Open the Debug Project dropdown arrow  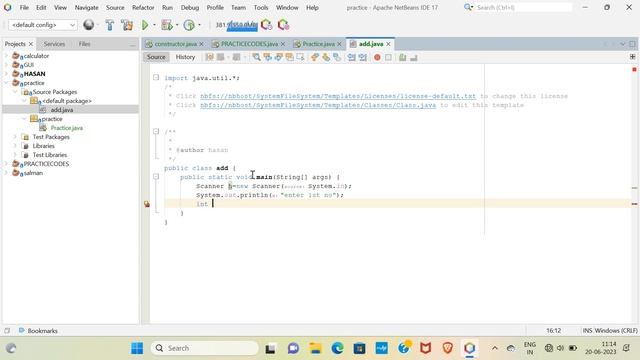pyautogui.click(x=177, y=25)
